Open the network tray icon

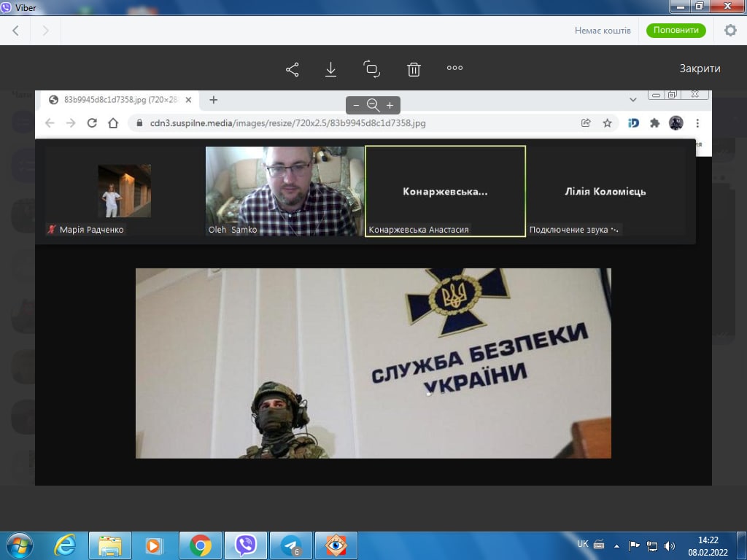(651, 546)
